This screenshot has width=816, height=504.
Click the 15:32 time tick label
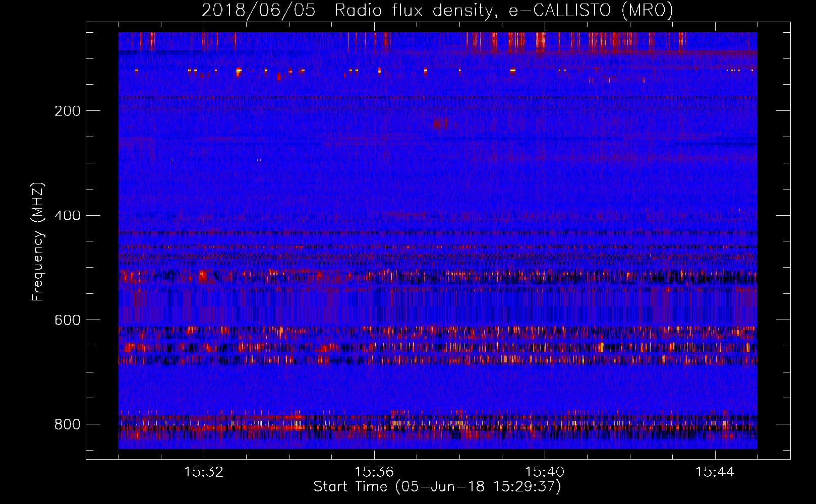coord(204,472)
